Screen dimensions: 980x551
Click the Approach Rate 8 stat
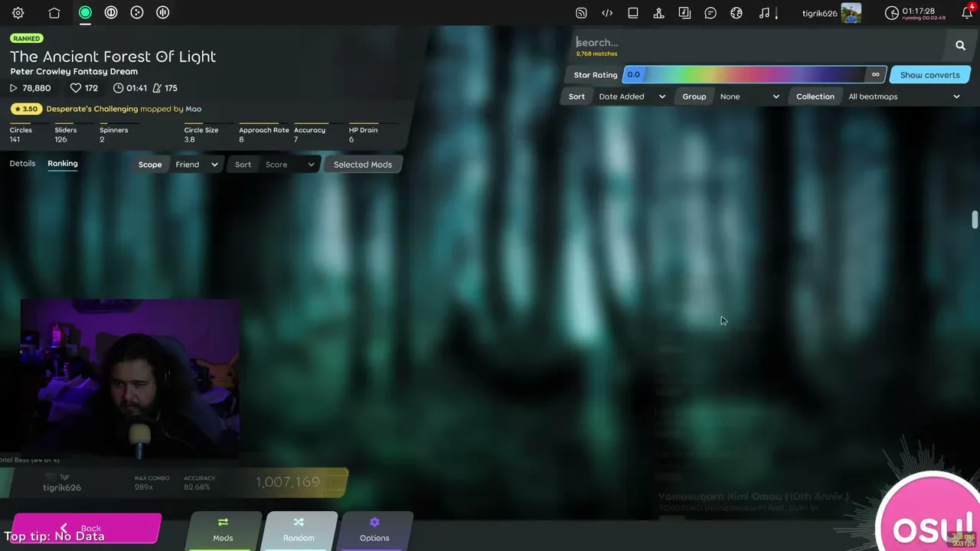[x=263, y=134]
